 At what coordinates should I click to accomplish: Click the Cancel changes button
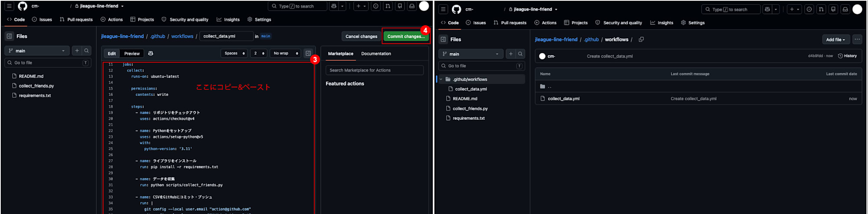pyautogui.click(x=361, y=36)
